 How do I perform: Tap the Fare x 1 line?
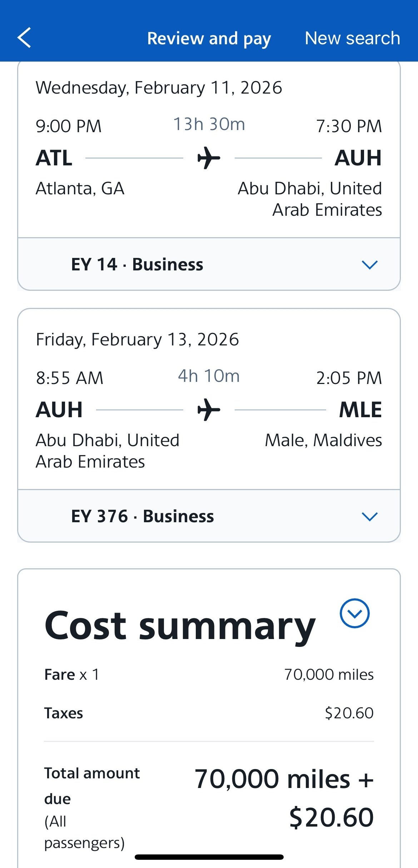point(72,675)
